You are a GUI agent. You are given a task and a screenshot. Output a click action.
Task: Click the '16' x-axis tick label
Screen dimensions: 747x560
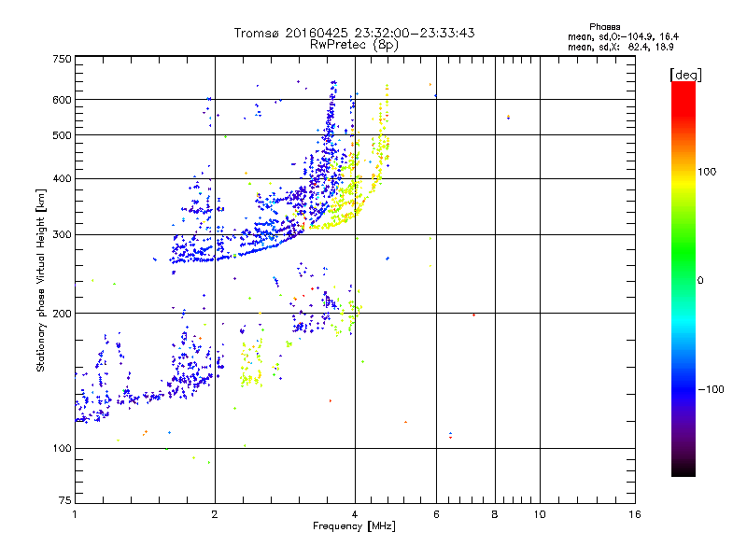pos(635,514)
